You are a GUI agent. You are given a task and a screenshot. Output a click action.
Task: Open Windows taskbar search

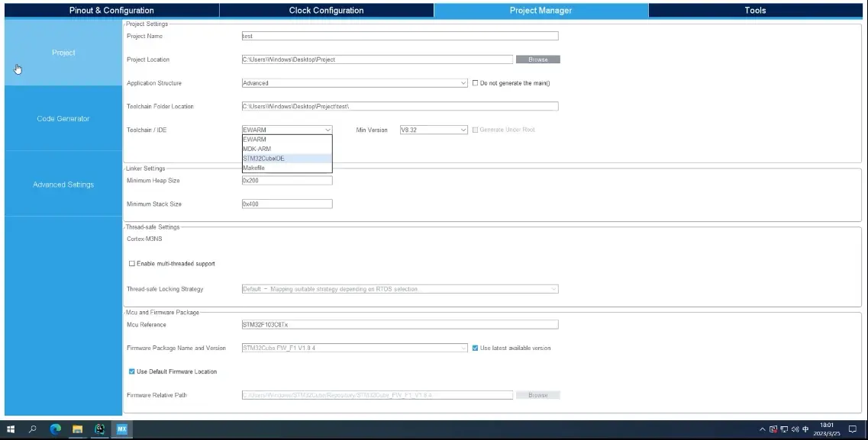pos(33,429)
